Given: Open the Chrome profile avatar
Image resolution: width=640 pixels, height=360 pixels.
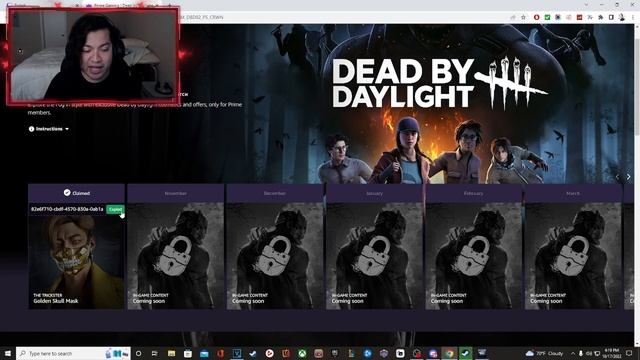Looking at the screenshot, I should click(x=622, y=17).
